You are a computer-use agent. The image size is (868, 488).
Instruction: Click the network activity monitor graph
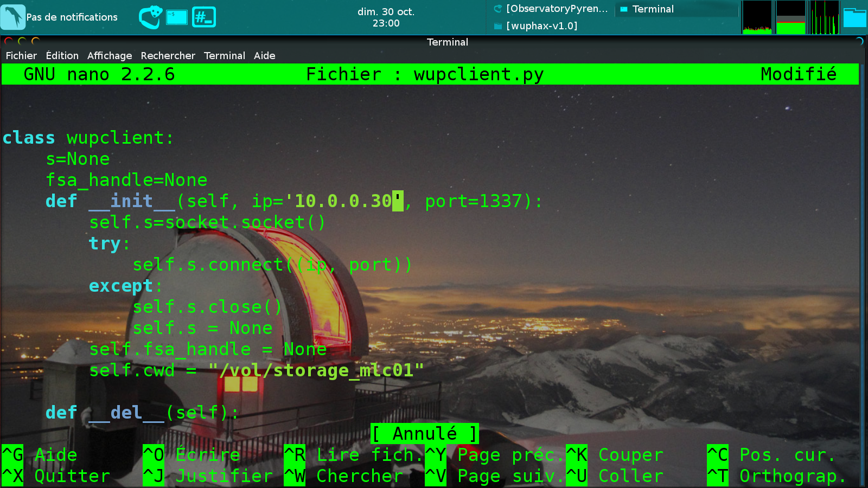point(824,17)
